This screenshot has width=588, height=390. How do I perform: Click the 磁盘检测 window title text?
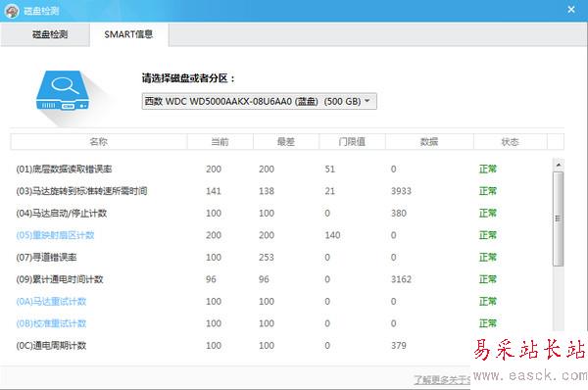[41, 11]
